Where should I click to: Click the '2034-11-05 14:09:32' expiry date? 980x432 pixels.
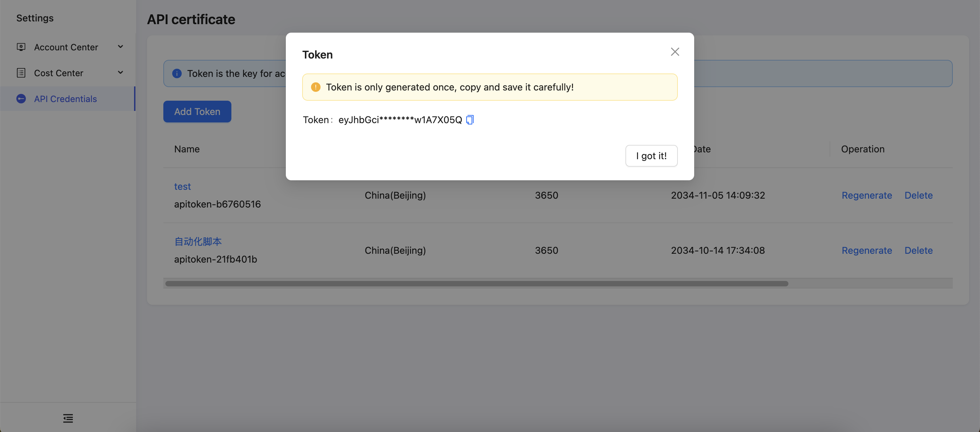tap(718, 196)
